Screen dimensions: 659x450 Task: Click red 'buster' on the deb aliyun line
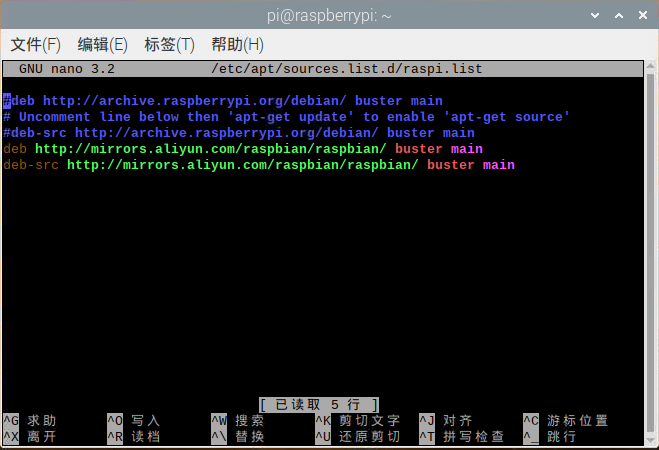(419, 149)
